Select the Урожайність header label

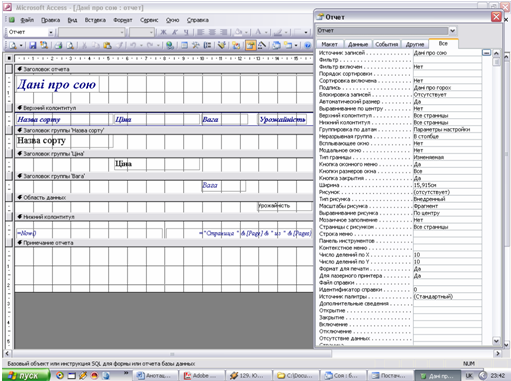click(283, 119)
